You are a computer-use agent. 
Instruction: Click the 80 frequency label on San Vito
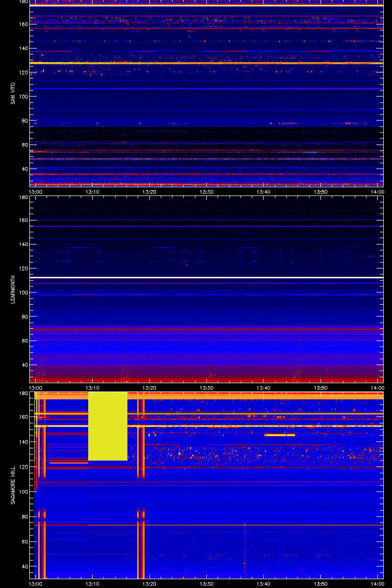[24, 121]
